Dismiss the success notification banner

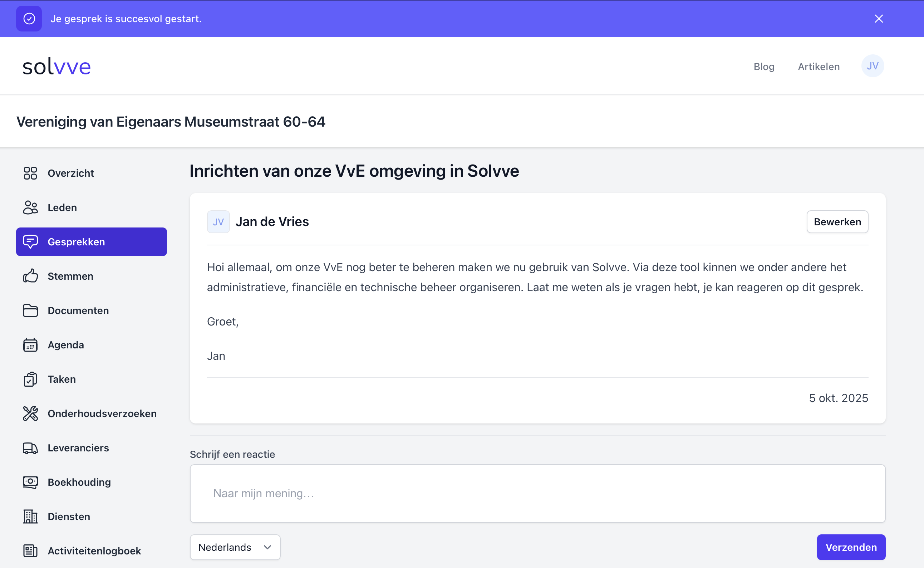(879, 19)
